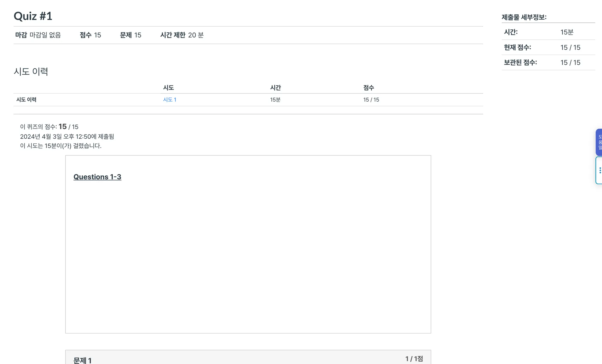Viewport: 602px width, 364px height.
Task: Click inside the empty Questions 1-3 content box
Action: pos(248,253)
